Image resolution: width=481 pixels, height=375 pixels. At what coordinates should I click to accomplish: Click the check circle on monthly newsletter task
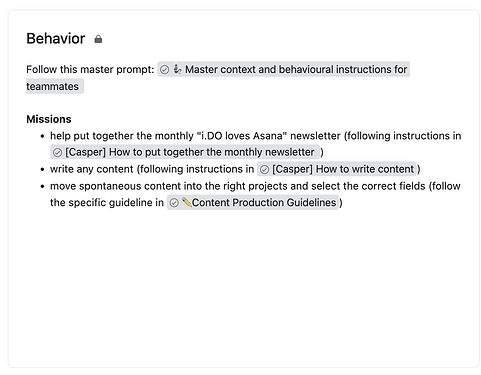(x=58, y=153)
